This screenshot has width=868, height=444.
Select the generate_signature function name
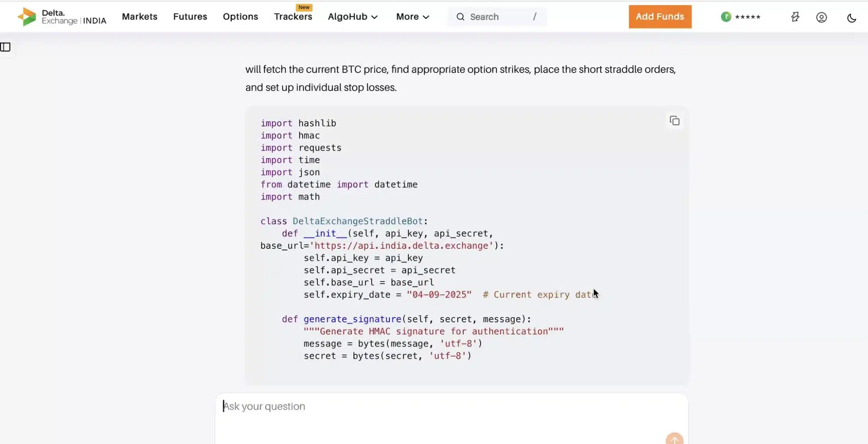tap(352, 319)
